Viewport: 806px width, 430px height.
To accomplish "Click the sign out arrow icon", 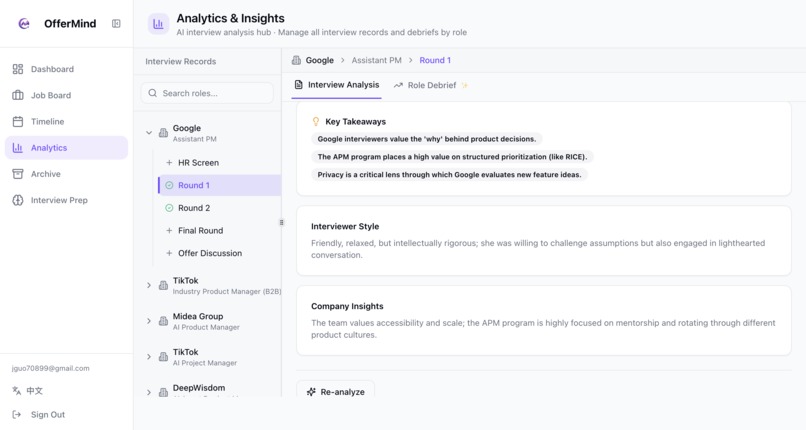I will point(16,414).
